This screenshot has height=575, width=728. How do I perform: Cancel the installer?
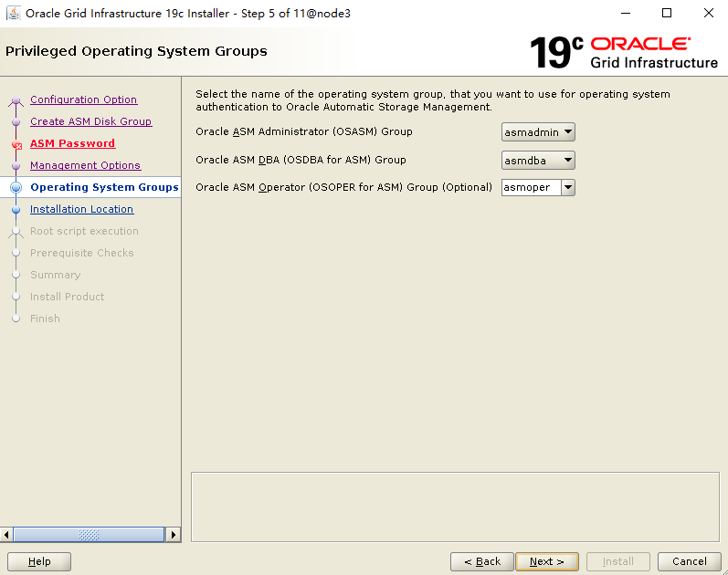click(x=690, y=561)
